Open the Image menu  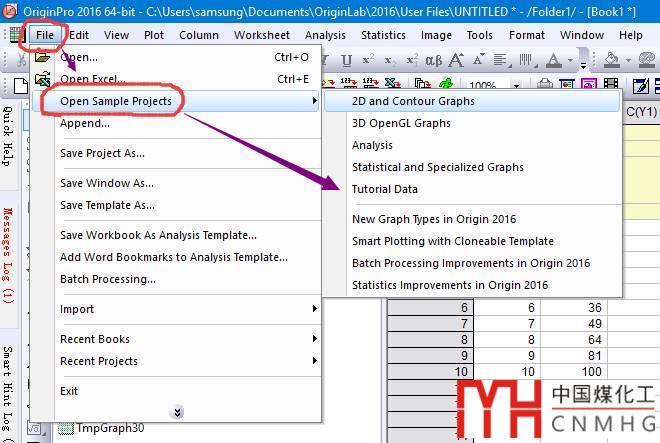[x=436, y=35]
